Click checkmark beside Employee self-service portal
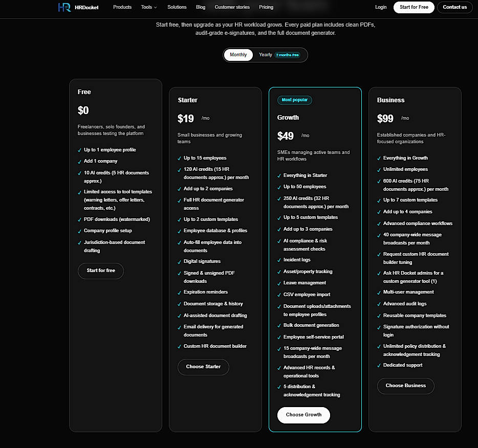 [279, 338]
